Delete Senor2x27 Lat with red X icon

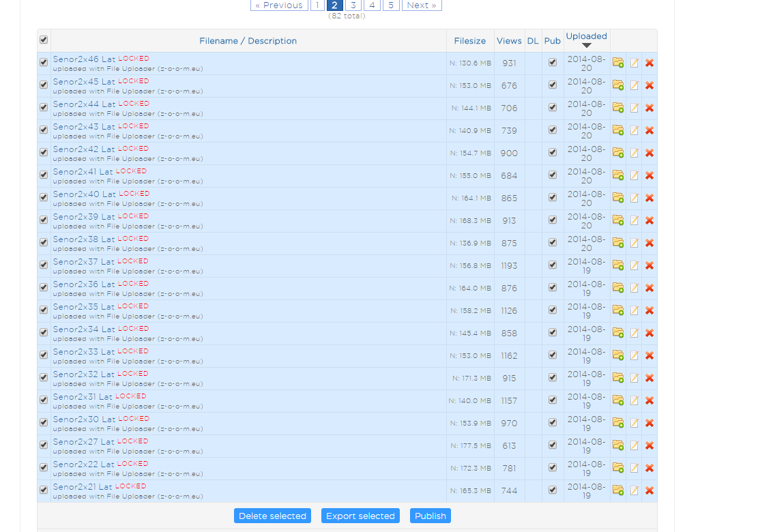pos(650,445)
